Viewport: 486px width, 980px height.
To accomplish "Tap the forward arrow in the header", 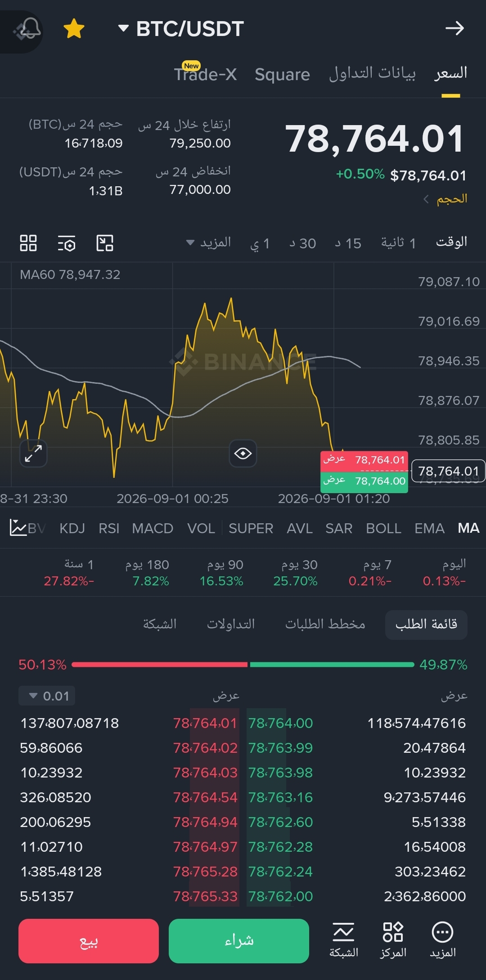I will click(454, 28).
